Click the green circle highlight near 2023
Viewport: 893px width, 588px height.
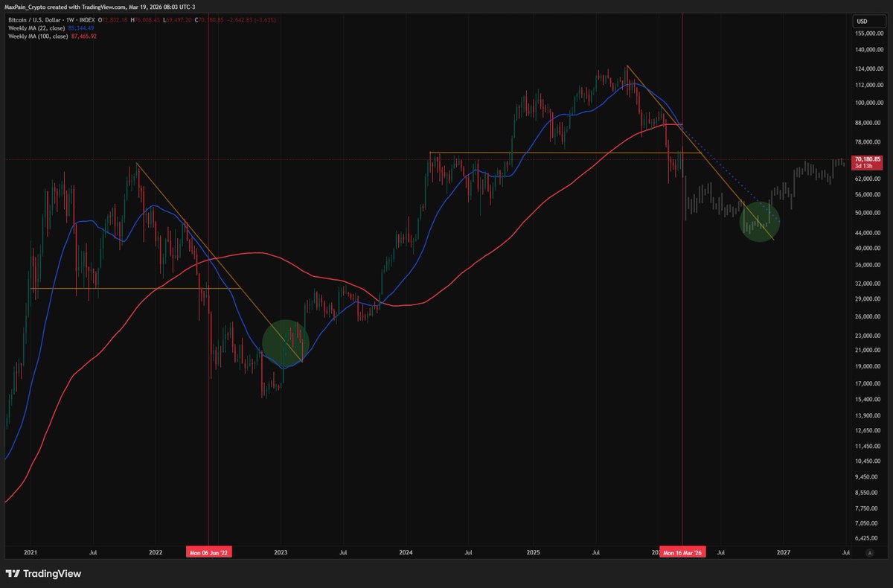click(x=285, y=343)
